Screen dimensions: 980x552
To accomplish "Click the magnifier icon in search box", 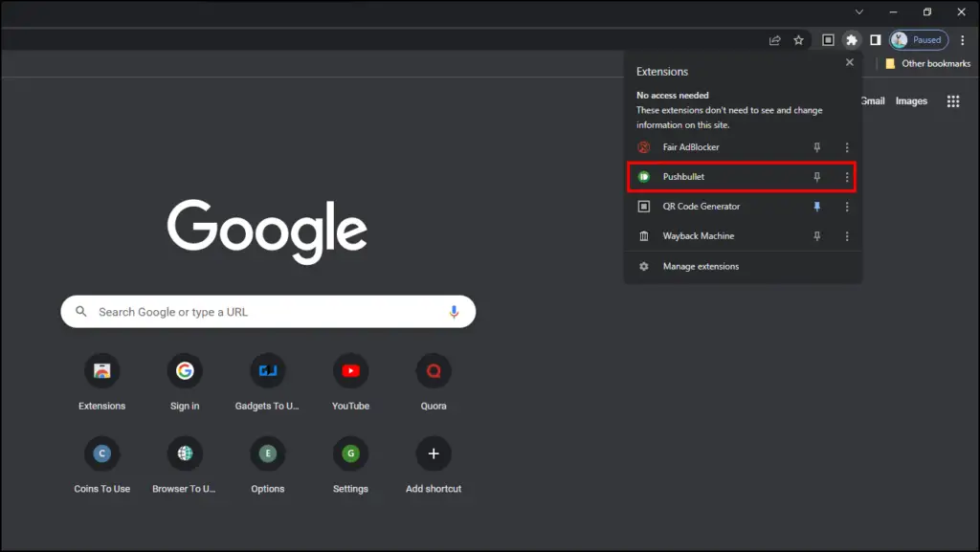I will (x=81, y=311).
